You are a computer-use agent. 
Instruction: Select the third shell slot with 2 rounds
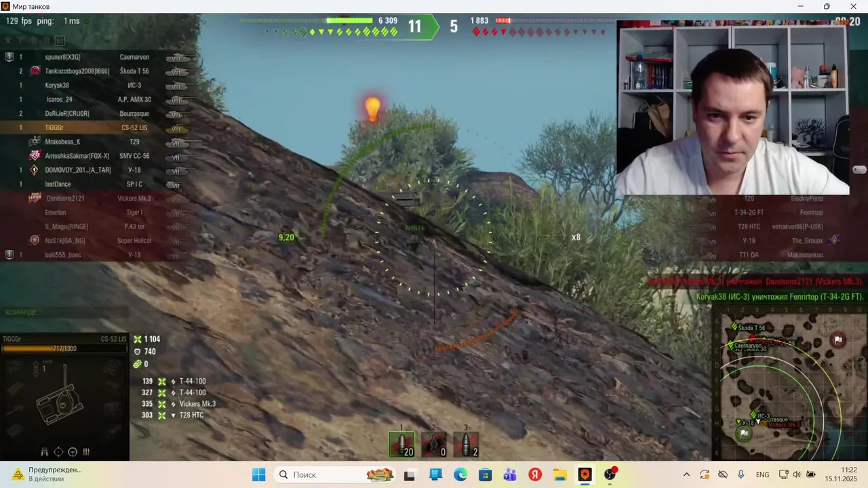pos(466,445)
